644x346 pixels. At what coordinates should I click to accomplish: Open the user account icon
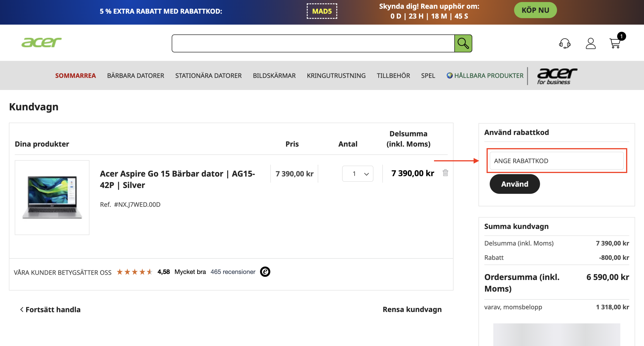[590, 43]
